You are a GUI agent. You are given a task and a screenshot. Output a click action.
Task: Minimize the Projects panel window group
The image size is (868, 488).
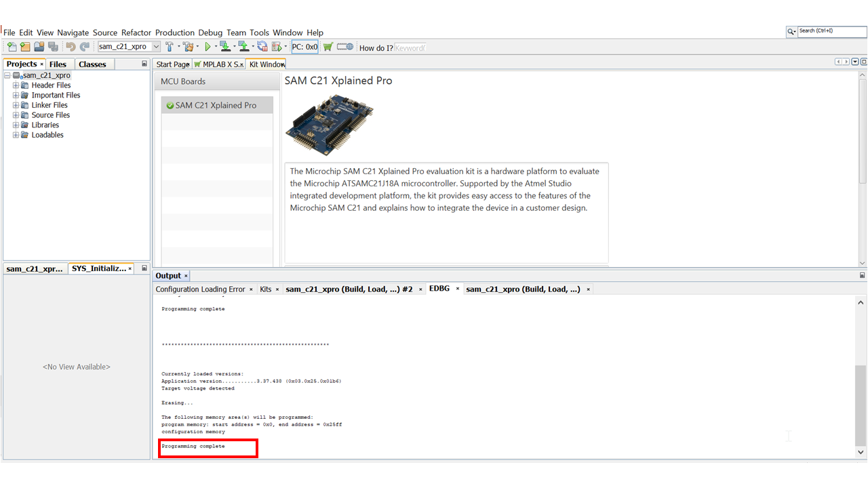144,64
